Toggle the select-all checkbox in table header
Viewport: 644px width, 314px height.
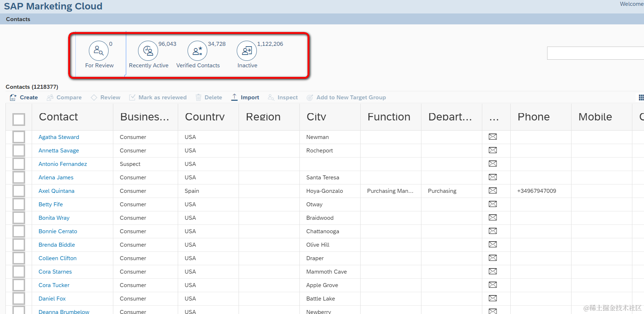(19, 119)
